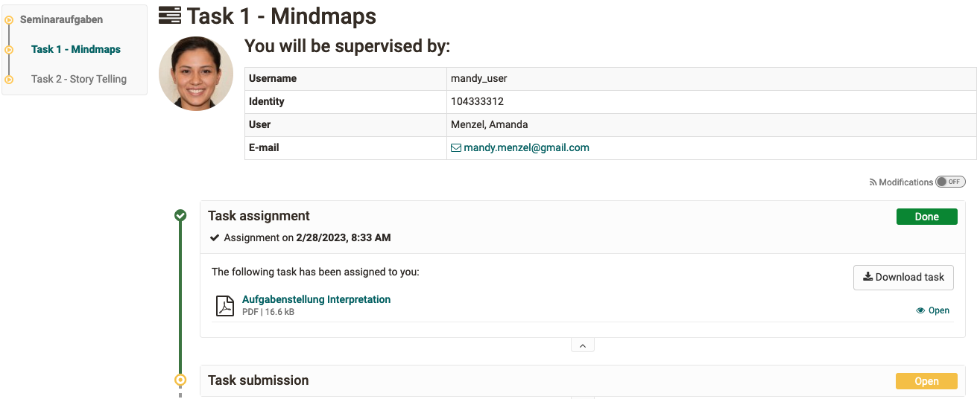Collapse the Task assignment section
Screen dimensions: 980x399
(583, 345)
